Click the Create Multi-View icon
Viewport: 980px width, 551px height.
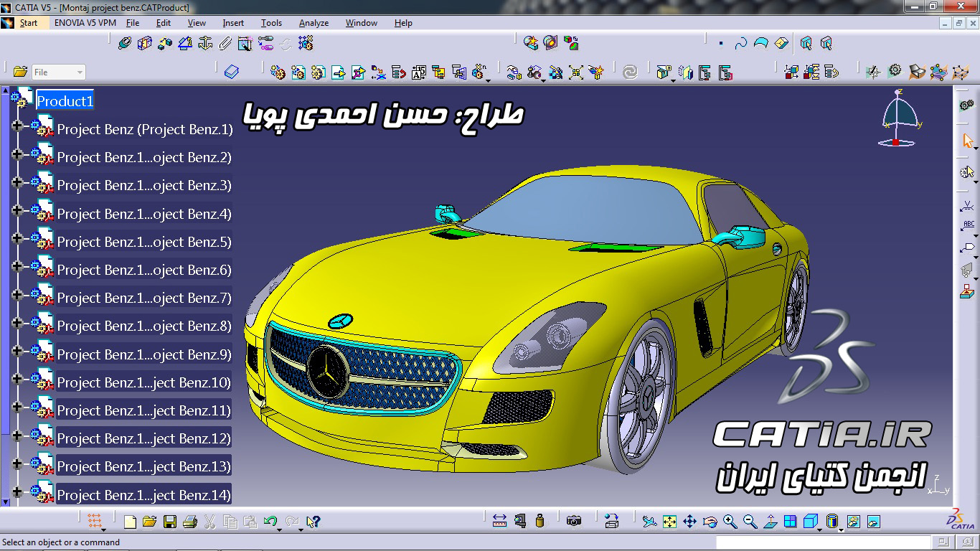pos(790,522)
